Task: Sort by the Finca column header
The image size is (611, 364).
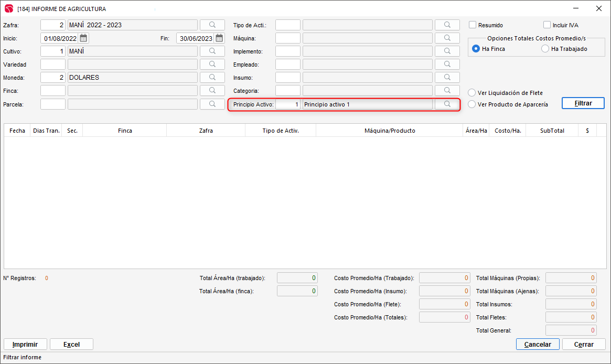Action: (125, 131)
